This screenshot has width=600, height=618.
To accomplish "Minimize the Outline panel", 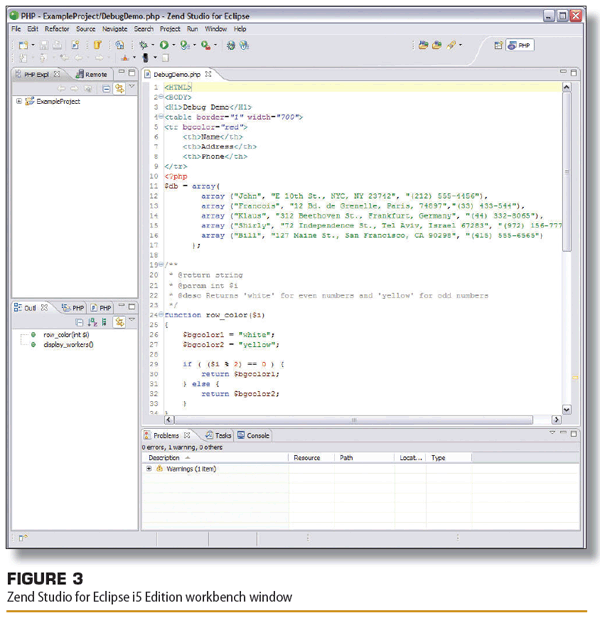I will point(121,306).
